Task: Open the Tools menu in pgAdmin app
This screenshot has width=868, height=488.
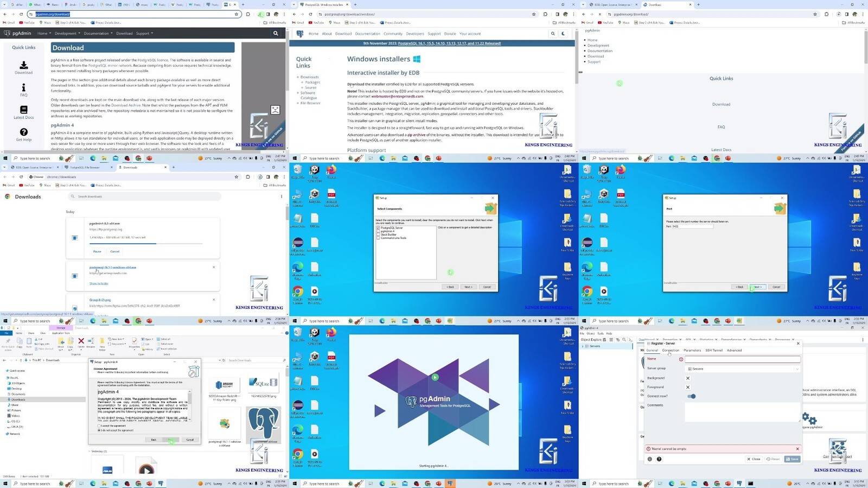Action: pos(601,333)
